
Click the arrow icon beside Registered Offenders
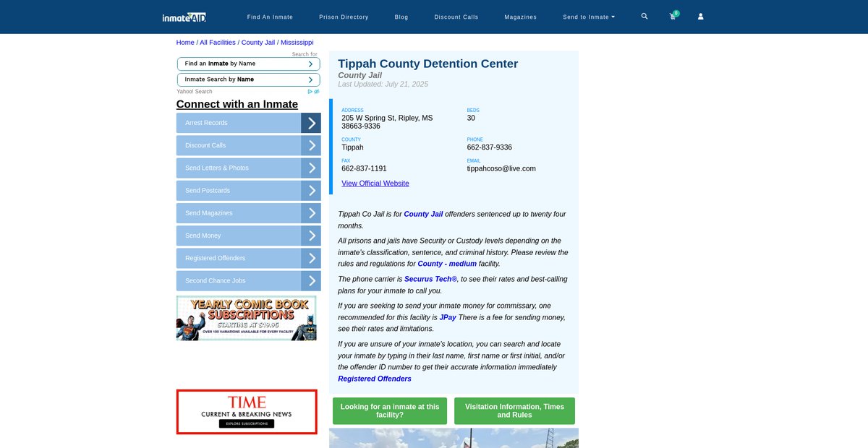pyautogui.click(x=311, y=258)
